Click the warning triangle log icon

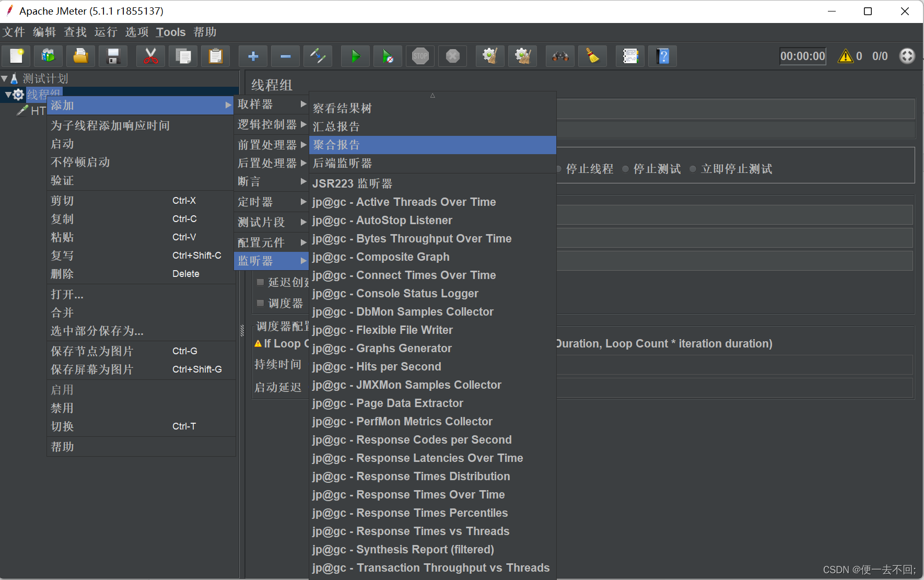[845, 56]
